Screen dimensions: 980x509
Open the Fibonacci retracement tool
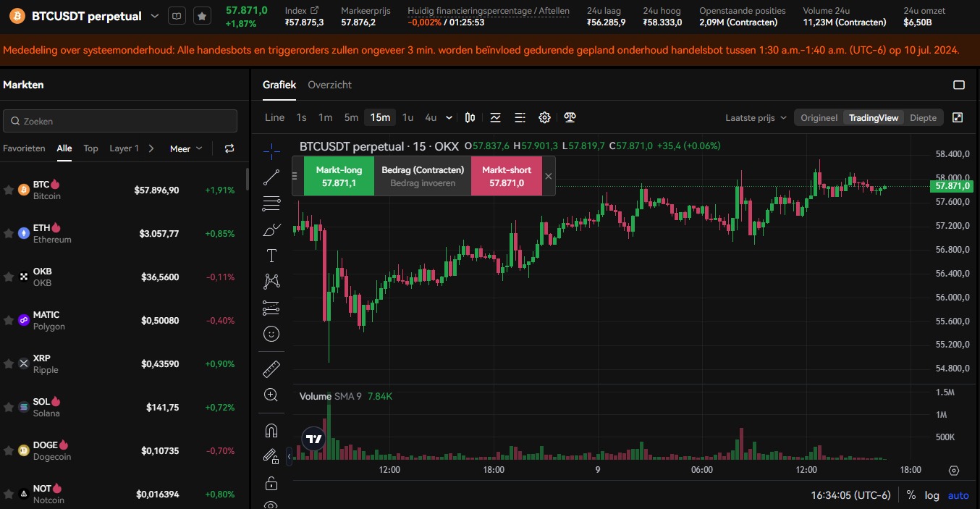pos(271,203)
